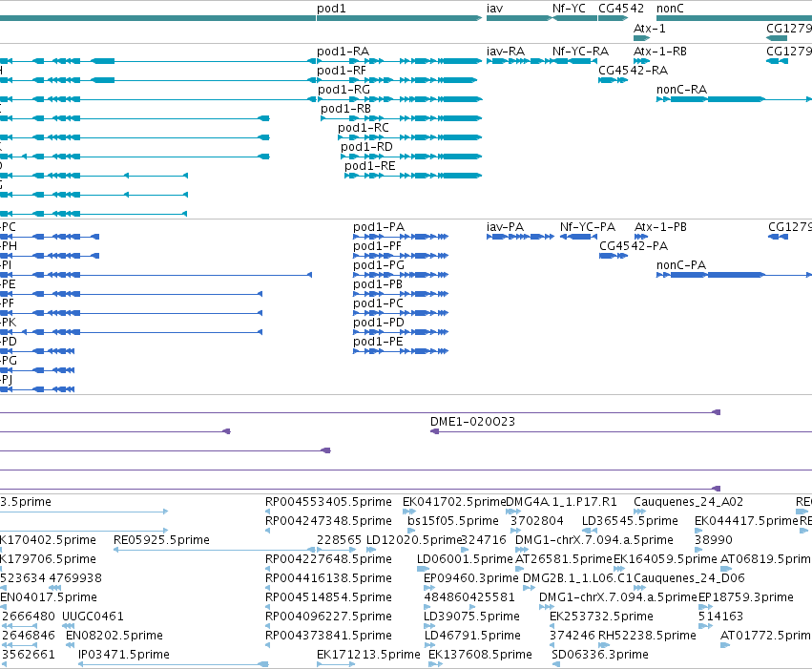Click the pod1-RA transcript label
This screenshot has width=812, height=669.
[343, 52]
